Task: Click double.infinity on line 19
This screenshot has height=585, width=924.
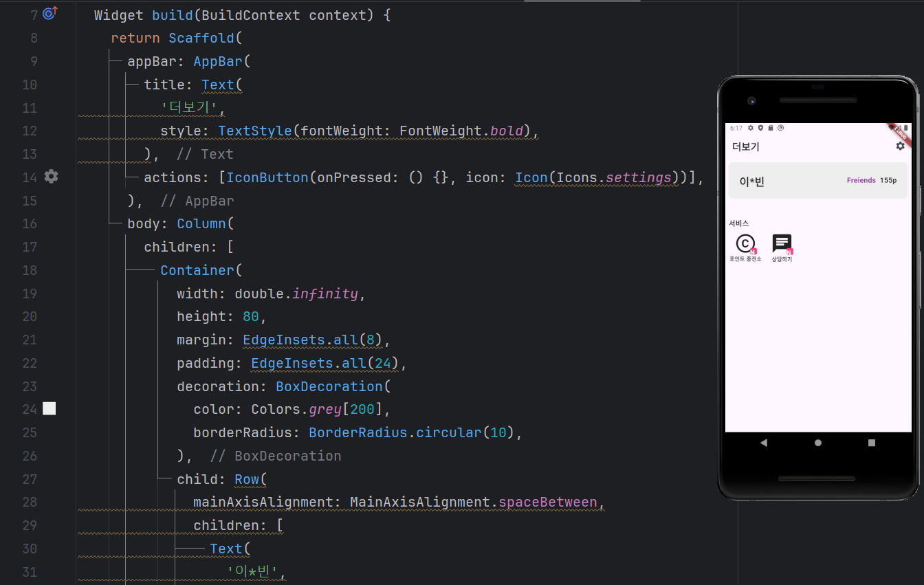Action: [296, 294]
